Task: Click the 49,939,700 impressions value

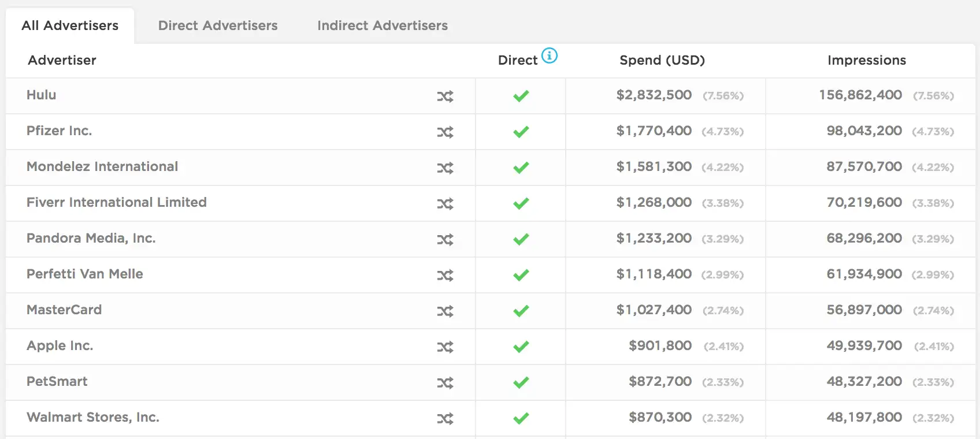Action: [864, 345]
